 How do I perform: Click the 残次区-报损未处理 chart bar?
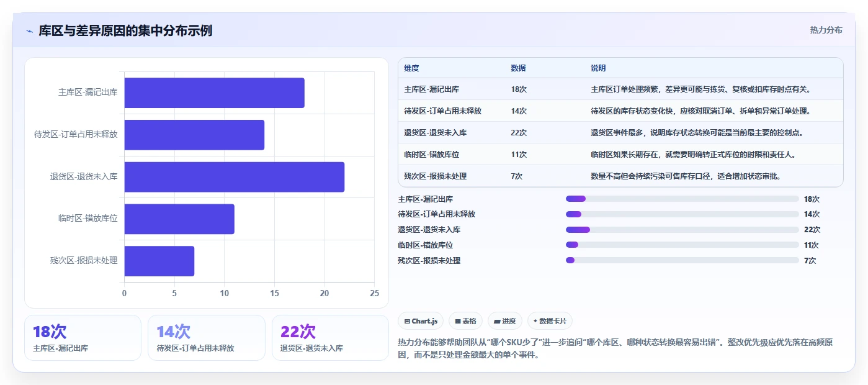tap(159, 261)
